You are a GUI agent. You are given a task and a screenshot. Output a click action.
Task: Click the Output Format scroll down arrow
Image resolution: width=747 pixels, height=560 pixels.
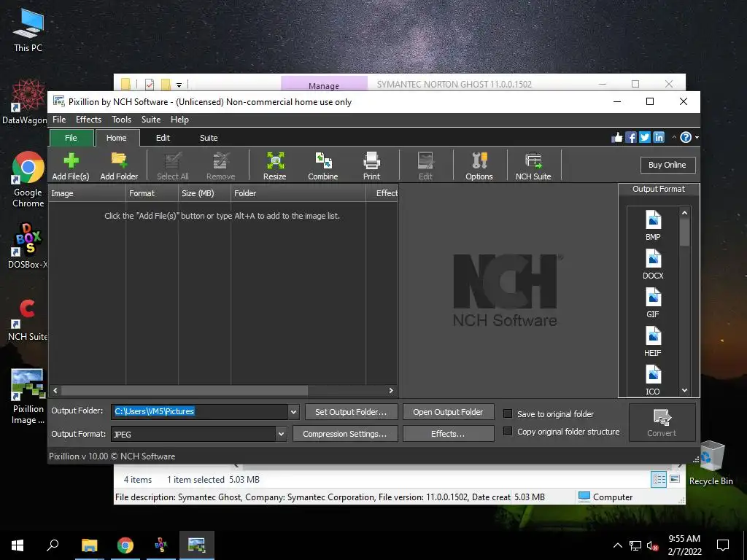click(x=684, y=391)
